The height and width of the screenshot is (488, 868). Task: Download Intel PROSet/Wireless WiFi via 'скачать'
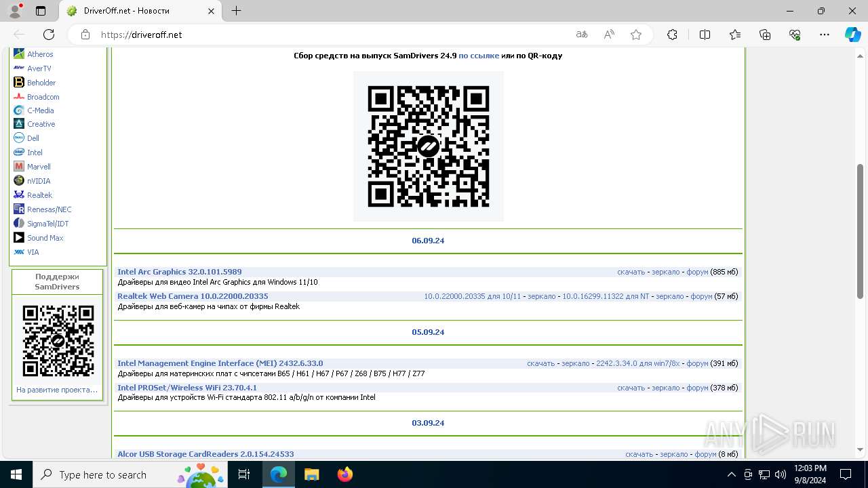click(x=631, y=388)
